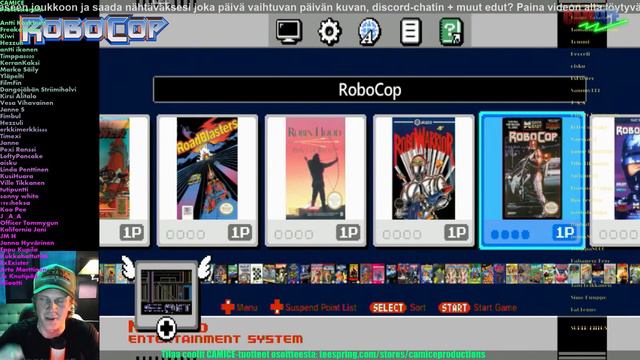Screen dimensions: 640x360
Task: Select the Robin Hood game cover
Action: pyautogui.click(x=316, y=168)
